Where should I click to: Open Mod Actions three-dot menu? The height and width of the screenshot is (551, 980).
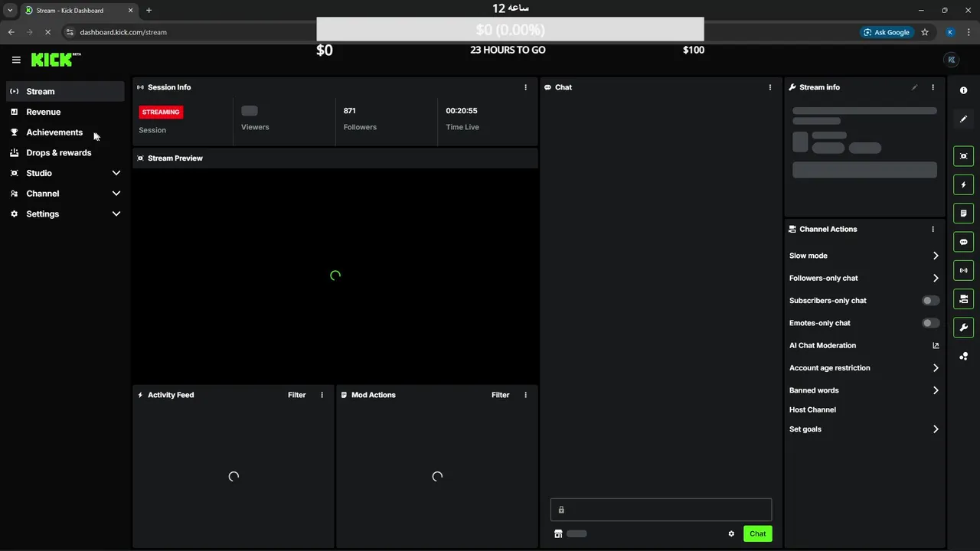pos(525,395)
